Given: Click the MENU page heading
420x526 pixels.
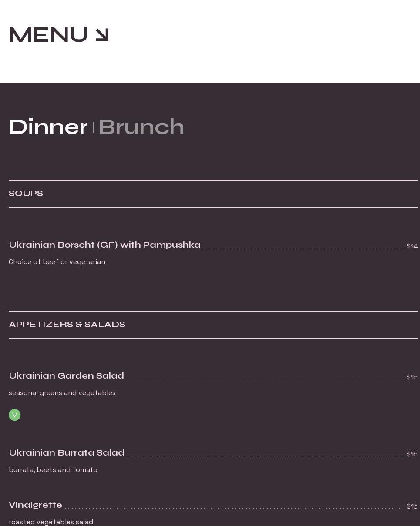Looking at the screenshot, I should [x=48, y=35].
